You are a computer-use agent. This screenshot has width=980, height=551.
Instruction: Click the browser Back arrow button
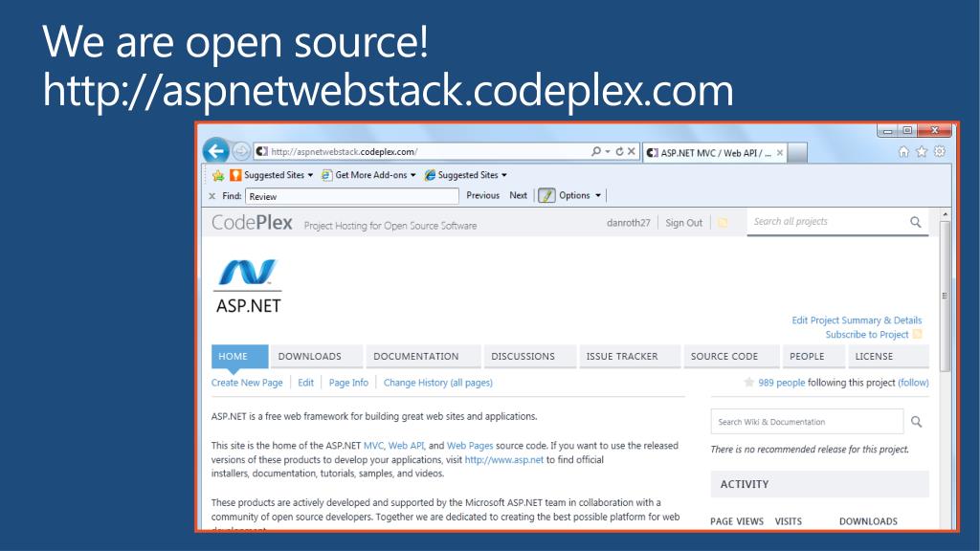pyautogui.click(x=215, y=151)
